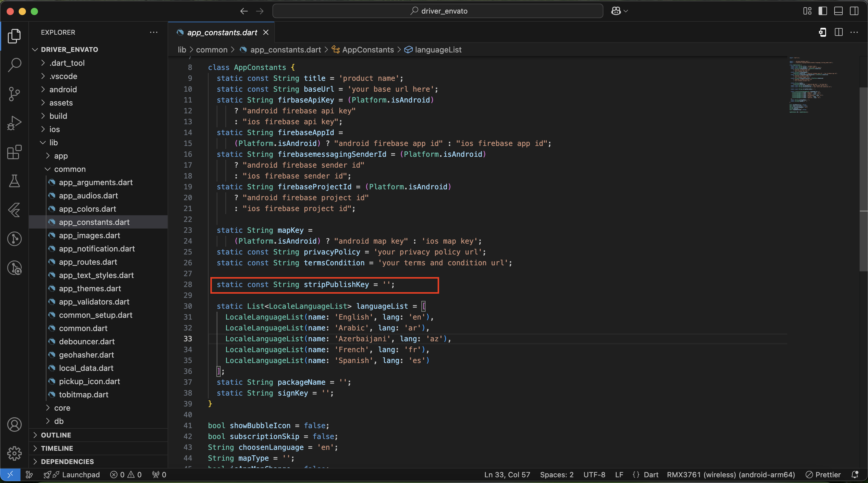Click the Dart language mode in status bar
This screenshot has width=868, height=483.
click(651, 475)
